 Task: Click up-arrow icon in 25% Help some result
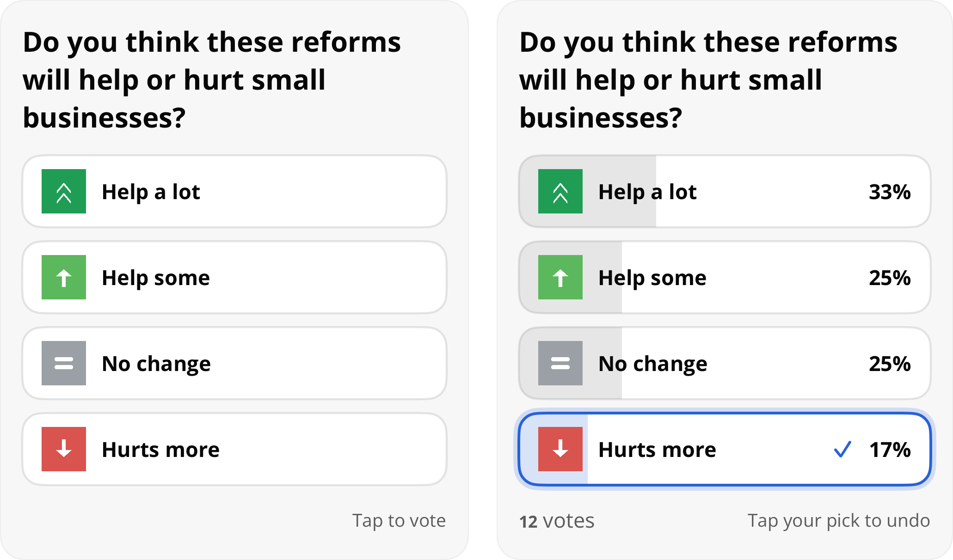560,277
